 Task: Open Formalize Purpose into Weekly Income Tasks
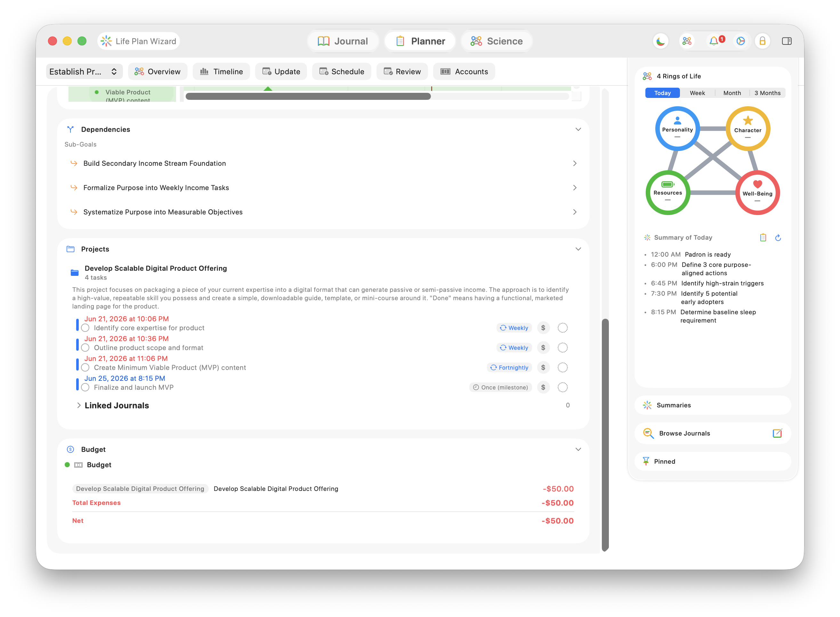point(323,188)
